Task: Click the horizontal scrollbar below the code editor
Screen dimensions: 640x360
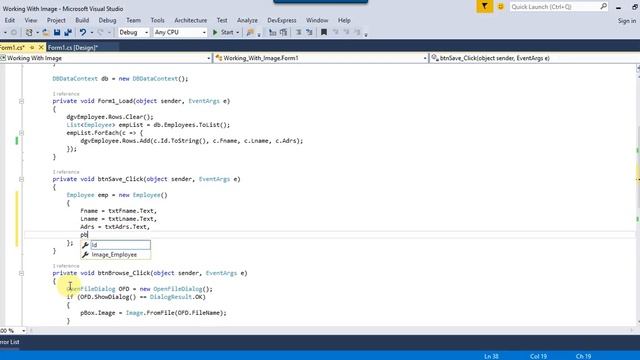Action: coord(331,331)
